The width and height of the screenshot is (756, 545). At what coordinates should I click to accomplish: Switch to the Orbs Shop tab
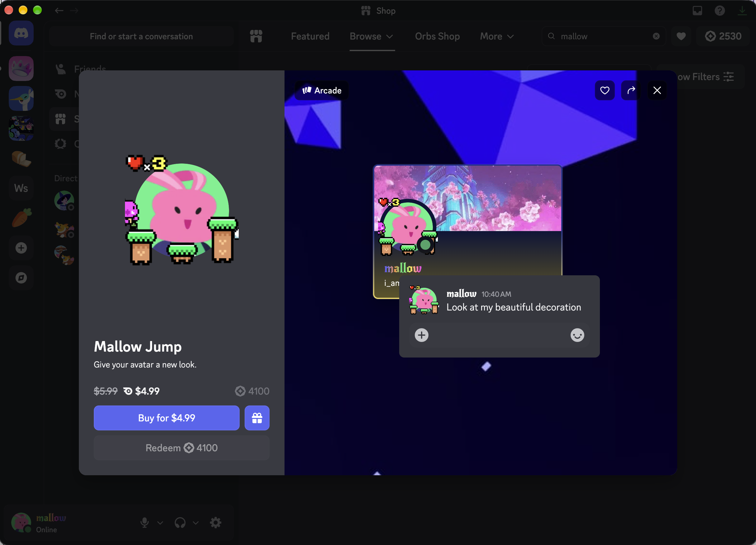[x=437, y=36]
